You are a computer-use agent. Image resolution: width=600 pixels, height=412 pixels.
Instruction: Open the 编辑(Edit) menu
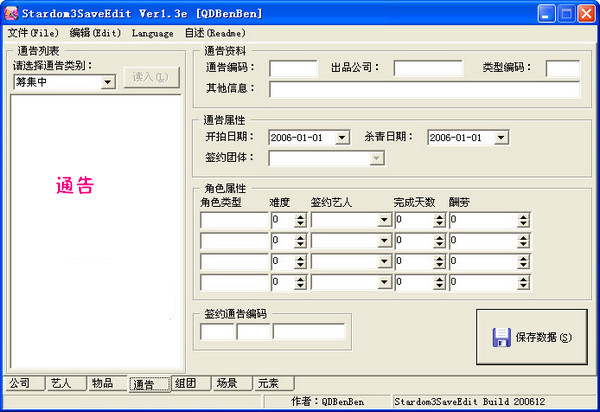tap(94, 33)
